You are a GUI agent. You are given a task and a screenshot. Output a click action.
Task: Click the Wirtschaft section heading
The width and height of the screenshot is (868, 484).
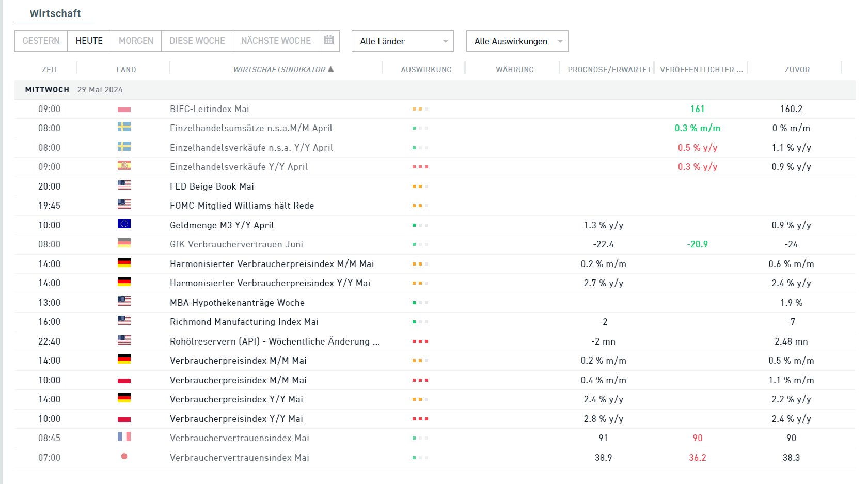click(x=55, y=13)
